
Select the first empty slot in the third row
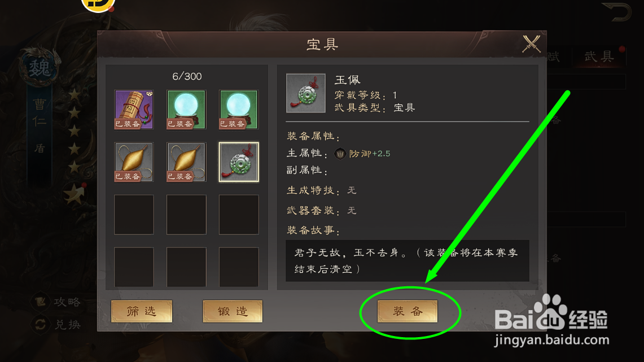pos(134,215)
